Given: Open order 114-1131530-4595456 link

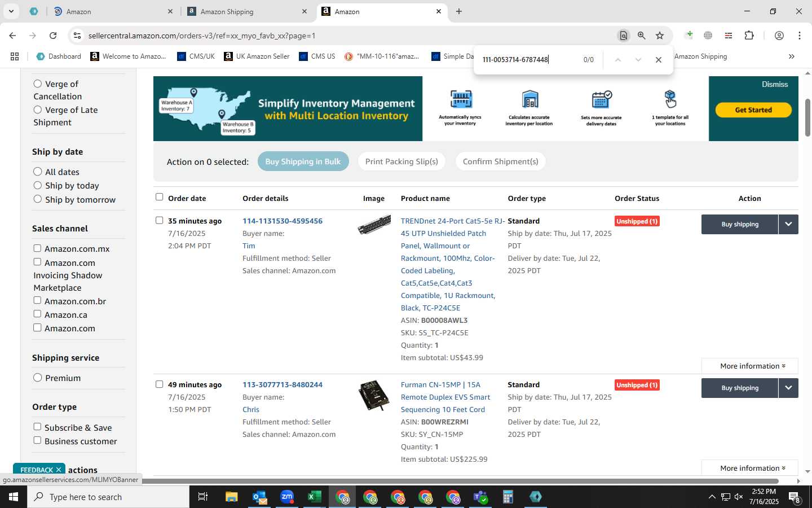Looking at the screenshot, I should (283, 221).
